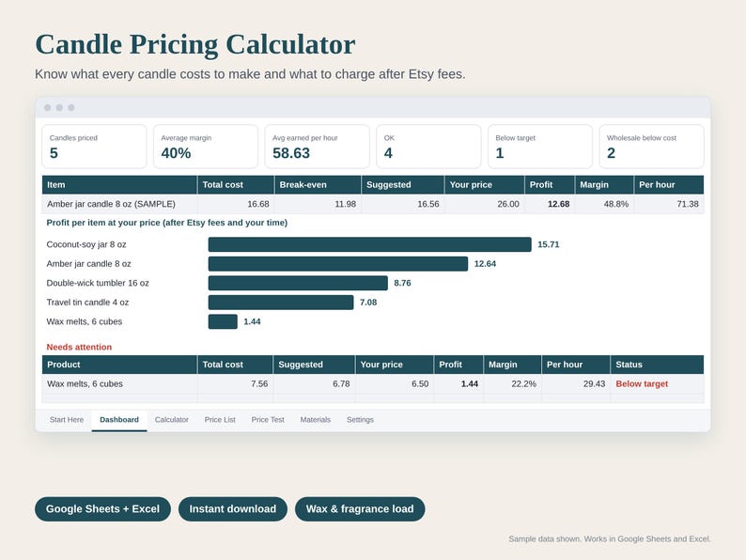
Task: Select the 7.56 total cost cell
Action: (x=235, y=384)
